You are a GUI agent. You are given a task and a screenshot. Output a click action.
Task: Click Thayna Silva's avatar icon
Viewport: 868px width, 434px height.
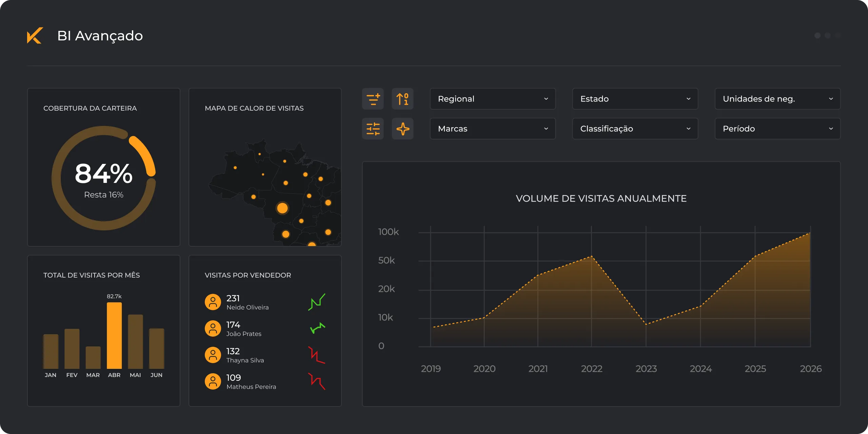pos(213,355)
